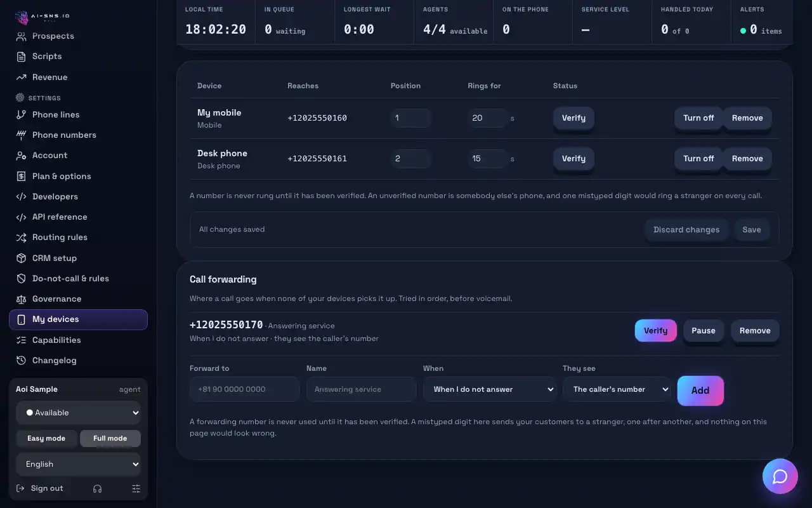Viewport: 812px width, 508px height.
Task: Go to Capabilities in the sidebar
Action: [x=79, y=340]
